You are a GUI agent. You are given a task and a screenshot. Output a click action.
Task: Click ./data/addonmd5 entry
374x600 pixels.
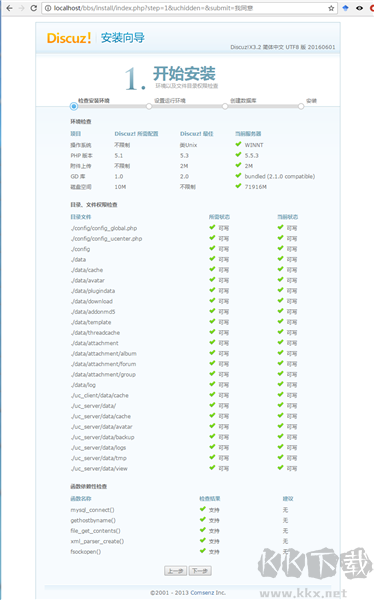pos(93,311)
